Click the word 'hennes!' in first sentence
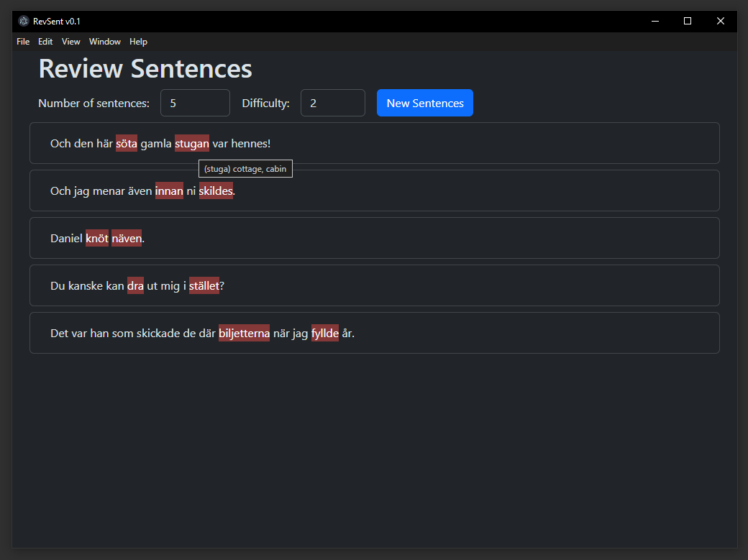 [x=250, y=143]
